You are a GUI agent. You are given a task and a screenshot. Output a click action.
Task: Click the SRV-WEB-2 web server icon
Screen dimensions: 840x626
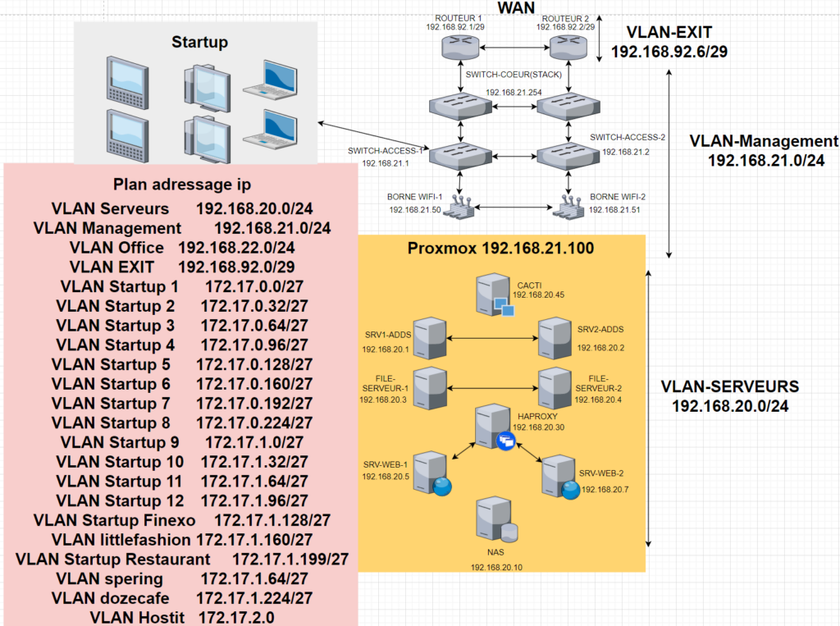click(x=558, y=475)
